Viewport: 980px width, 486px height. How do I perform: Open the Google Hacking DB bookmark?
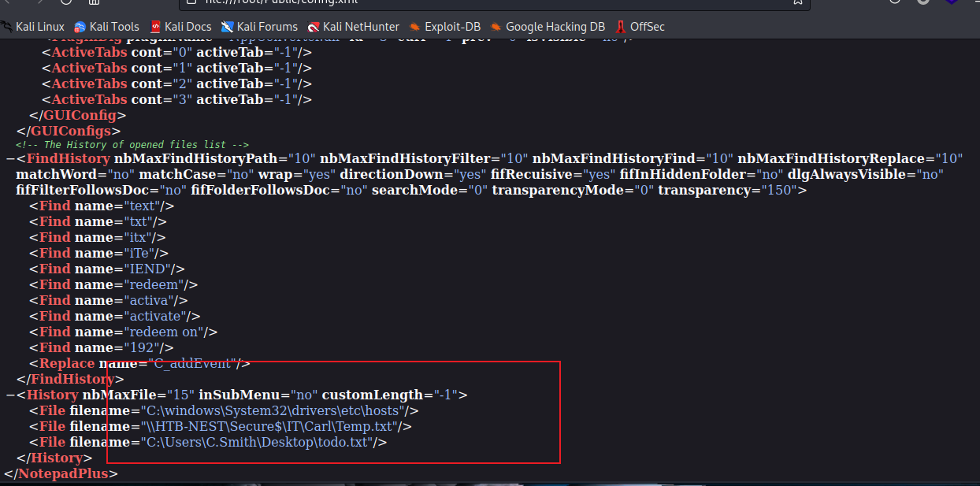pos(548,27)
